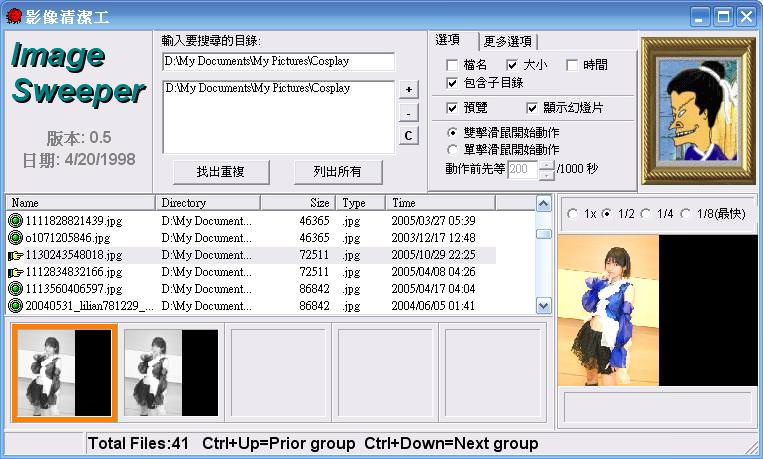Select file name 1113560406597.jpg
This screenshot has width=763, height=459.
[73, 289]
